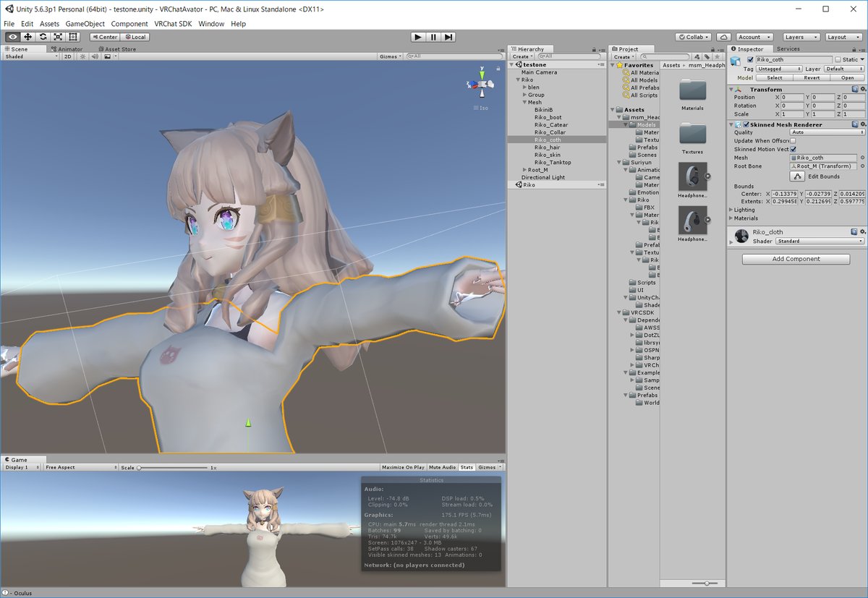Toggle Skinned Mesh Renderer enabled checkbox
Viewport: 868px width, 598px height.
pos(746,124)
